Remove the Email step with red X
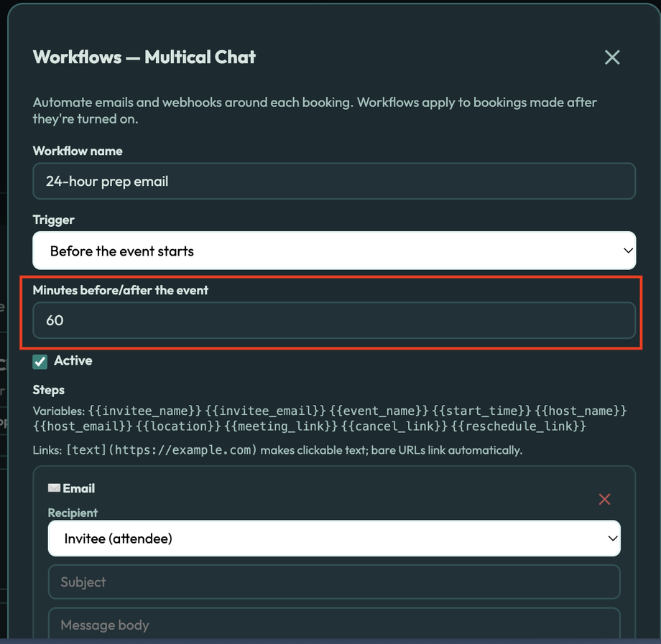Image resolution: width=661 pixels, height=644 pixels. pyautogui.click(x=604, y=499)
